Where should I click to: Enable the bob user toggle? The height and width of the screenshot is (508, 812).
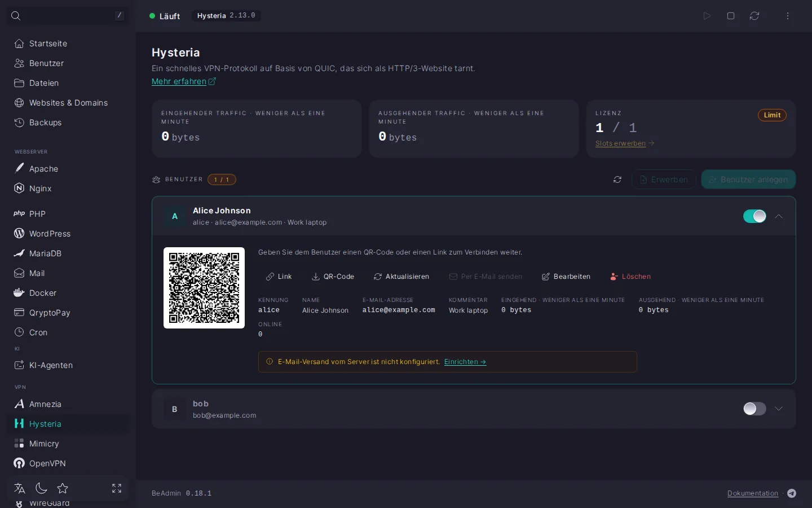(754, 409)
